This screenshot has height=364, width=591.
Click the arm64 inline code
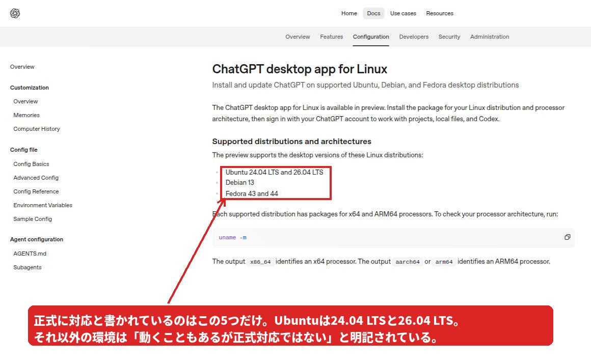(444, 262)
